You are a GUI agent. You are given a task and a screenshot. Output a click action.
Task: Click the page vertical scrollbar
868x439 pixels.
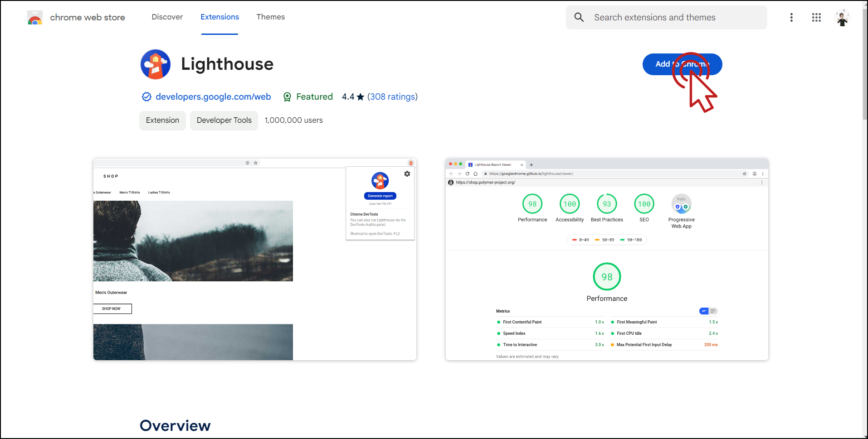click(x=865, y=63)
